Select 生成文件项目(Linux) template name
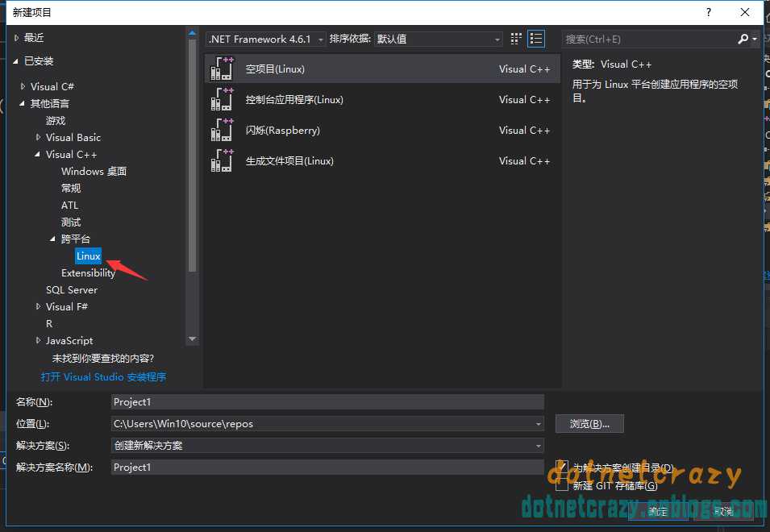770x532 pixels. tap(289, 161)
